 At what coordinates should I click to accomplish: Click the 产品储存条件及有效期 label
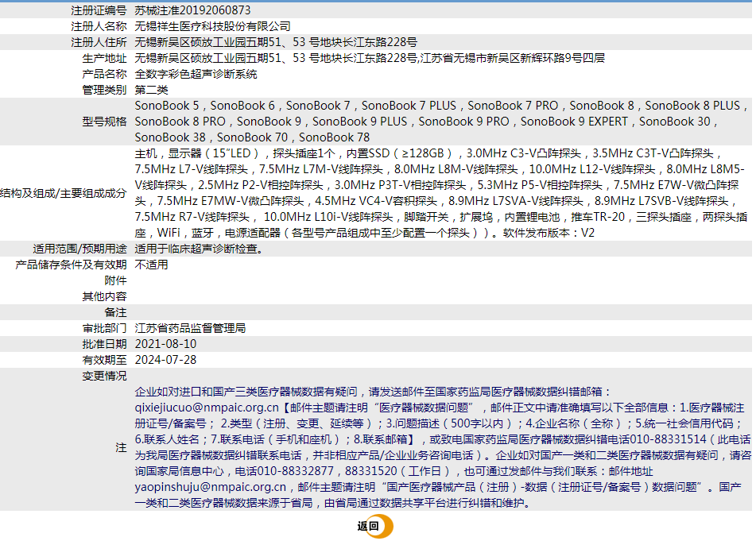click(x=71, y=265)
